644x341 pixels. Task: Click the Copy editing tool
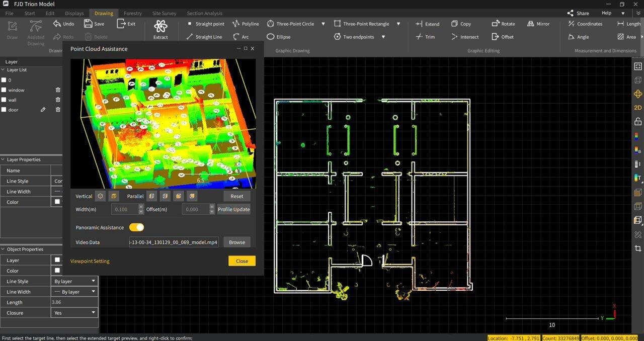click(x=461, y=24)
